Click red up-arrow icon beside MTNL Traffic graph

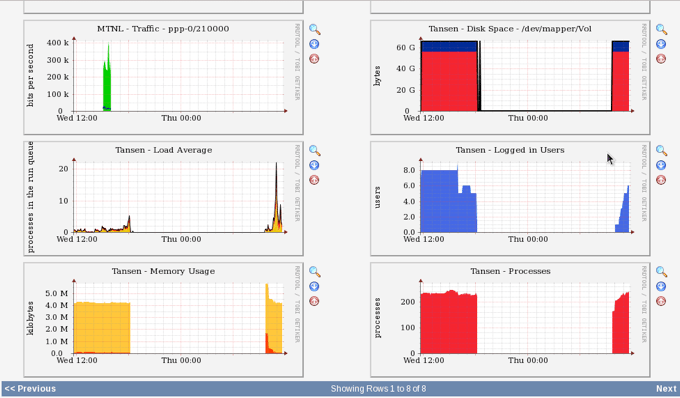[314, 59]
